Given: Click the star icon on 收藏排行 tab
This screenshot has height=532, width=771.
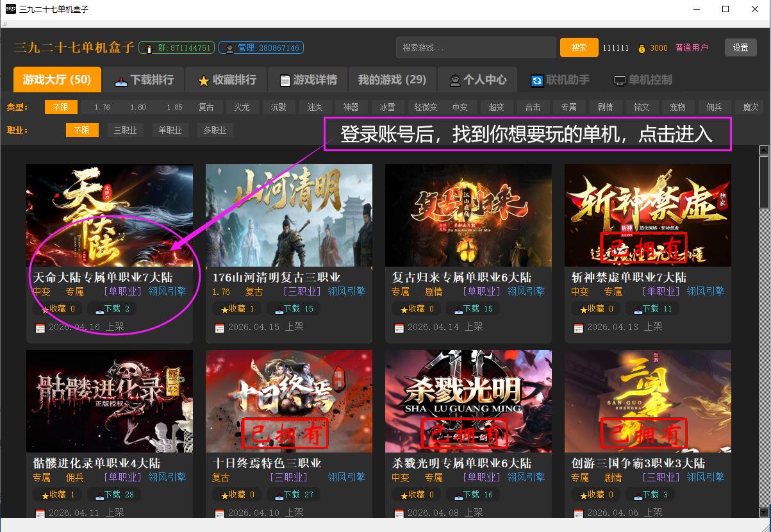Looking at the screenshot, I should [203, 81].
